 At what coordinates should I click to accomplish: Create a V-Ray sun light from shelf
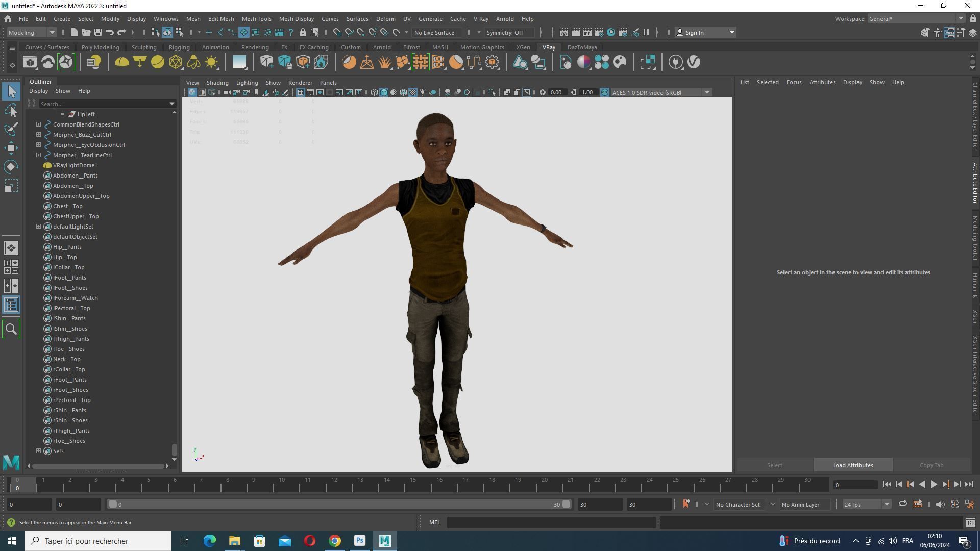[211, 62]
